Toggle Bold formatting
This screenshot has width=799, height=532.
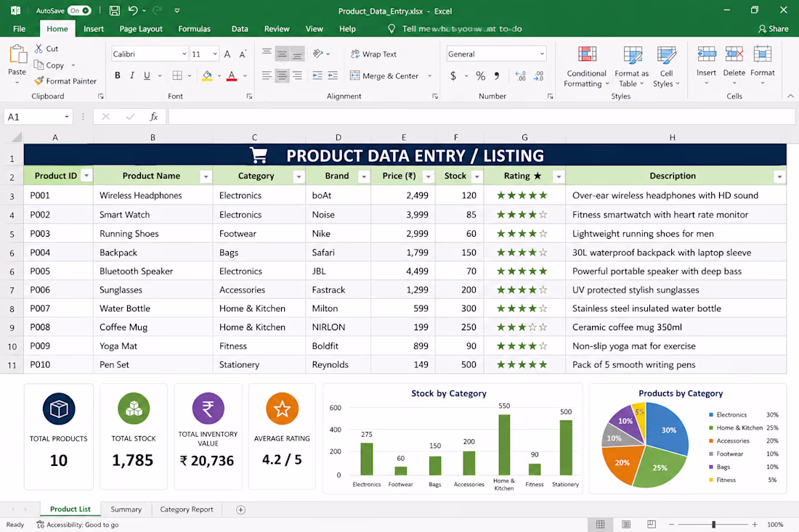118,75
